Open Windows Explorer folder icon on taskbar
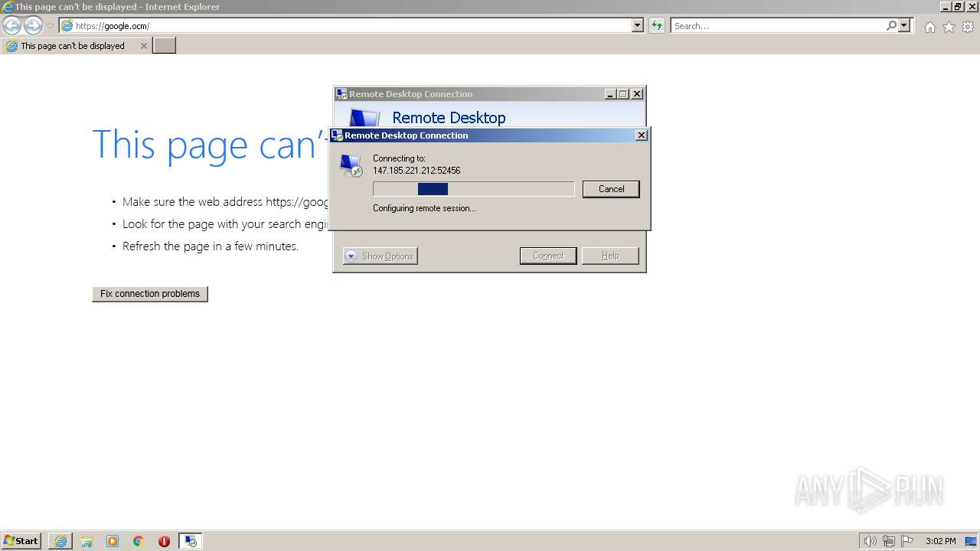Viewport: 980px width, 551px height. tap(87, 541)
